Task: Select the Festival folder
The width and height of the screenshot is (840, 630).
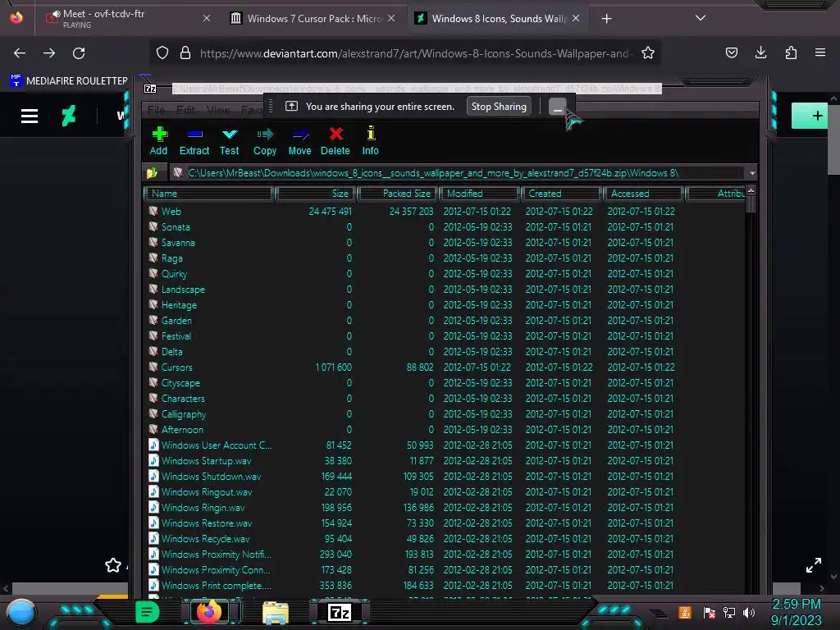Action: (x=176, y=336)
